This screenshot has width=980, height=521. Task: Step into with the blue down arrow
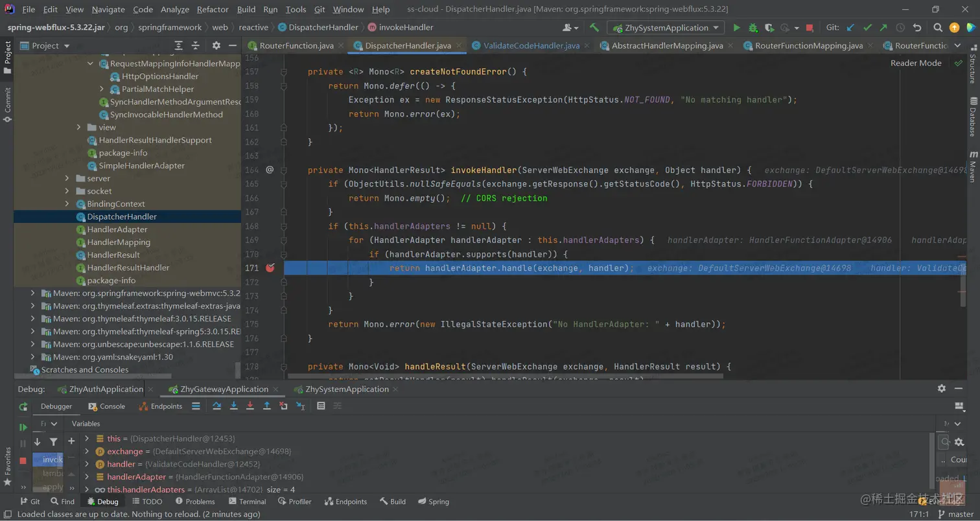click(x=234, y=406)
